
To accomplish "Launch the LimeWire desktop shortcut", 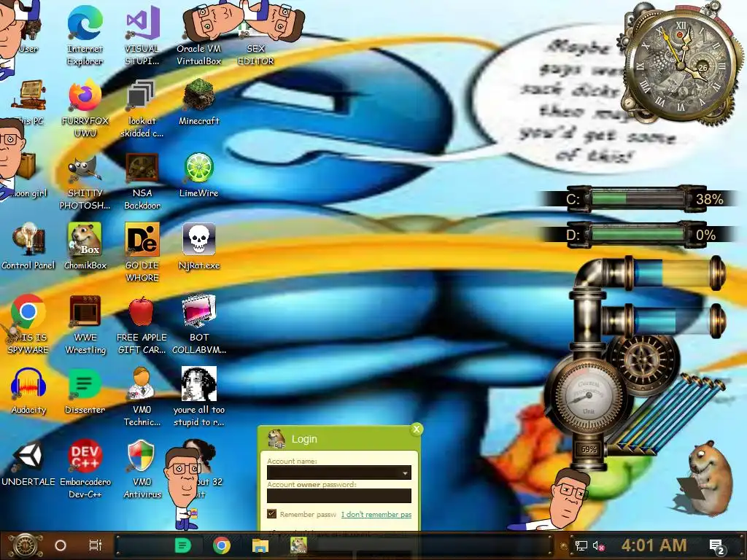I will (198, 175).
